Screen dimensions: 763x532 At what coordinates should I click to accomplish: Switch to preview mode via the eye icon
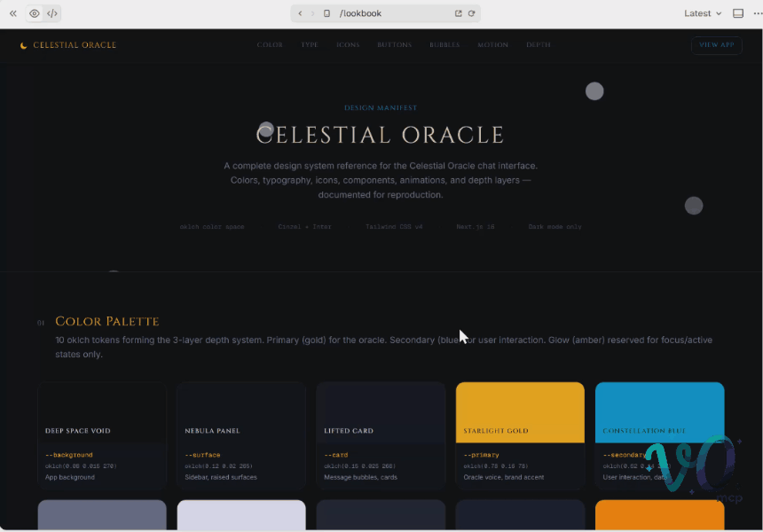35,13
